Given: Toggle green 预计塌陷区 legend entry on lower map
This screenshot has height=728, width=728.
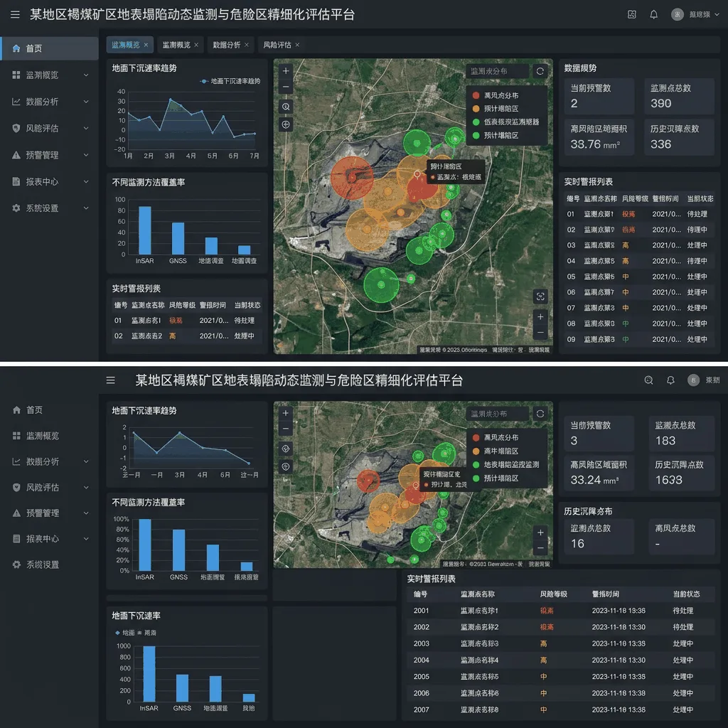Looking at the screenshot, I should 496,478.
